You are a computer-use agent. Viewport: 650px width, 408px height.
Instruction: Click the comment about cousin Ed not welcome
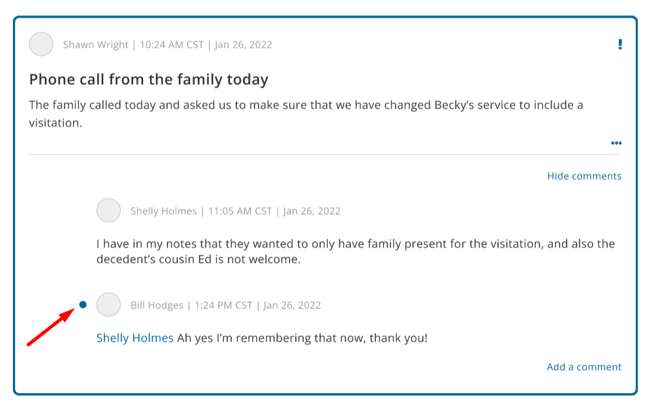[x=355, y=251]
